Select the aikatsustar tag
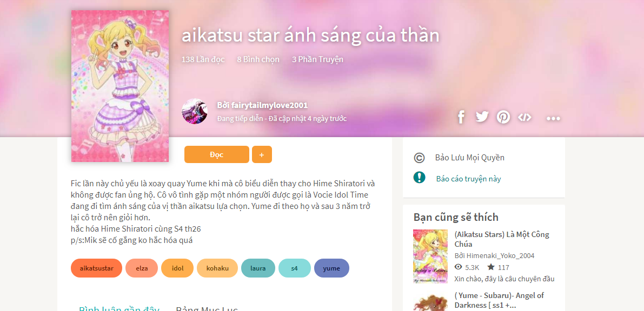 click(x=96, y=268)
